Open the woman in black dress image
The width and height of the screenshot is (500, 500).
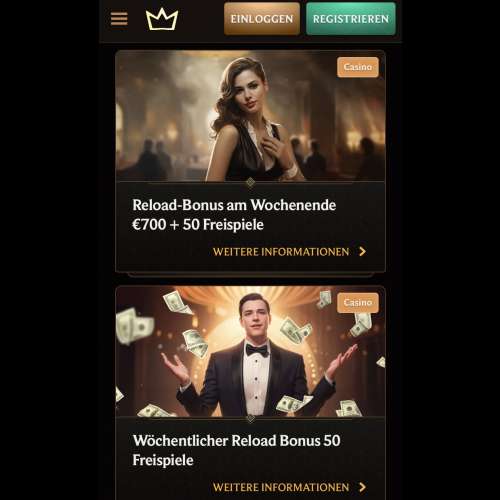click(x=250, y=116)
